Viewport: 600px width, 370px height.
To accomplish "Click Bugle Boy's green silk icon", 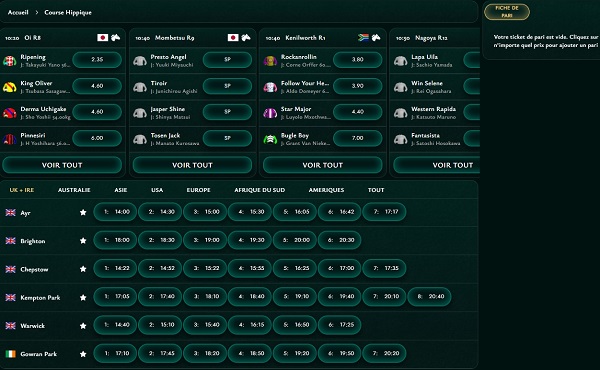I will 270,139.
